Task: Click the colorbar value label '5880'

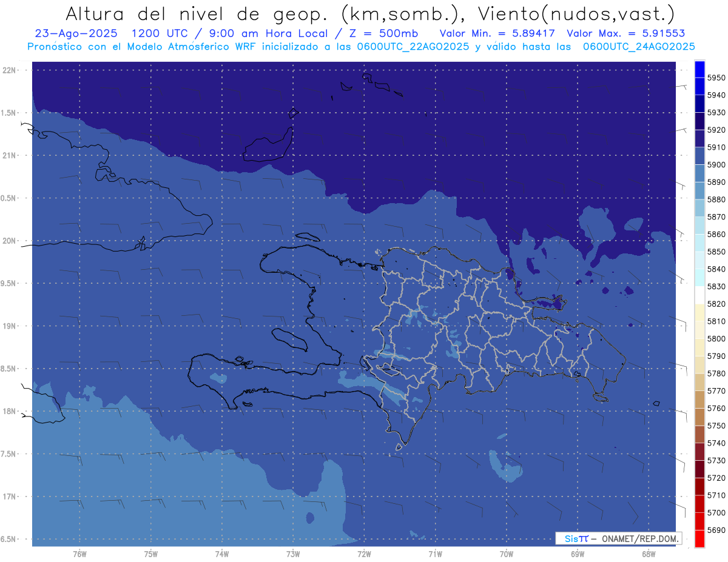Action: click(x=716, y=199)
